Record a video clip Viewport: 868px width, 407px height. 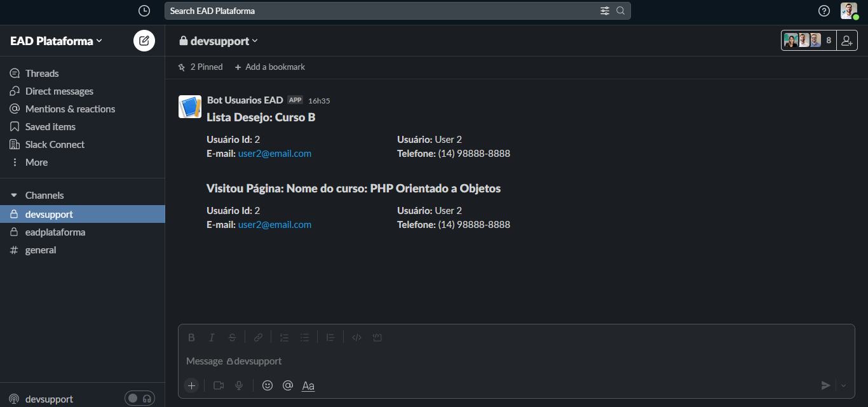coord(219,385)
